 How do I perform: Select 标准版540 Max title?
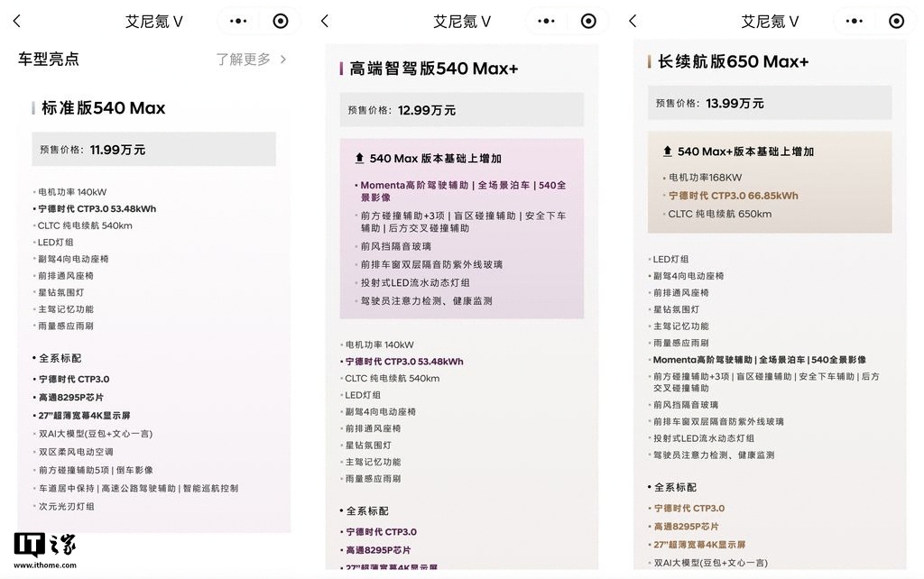click(x=103, y=108)
